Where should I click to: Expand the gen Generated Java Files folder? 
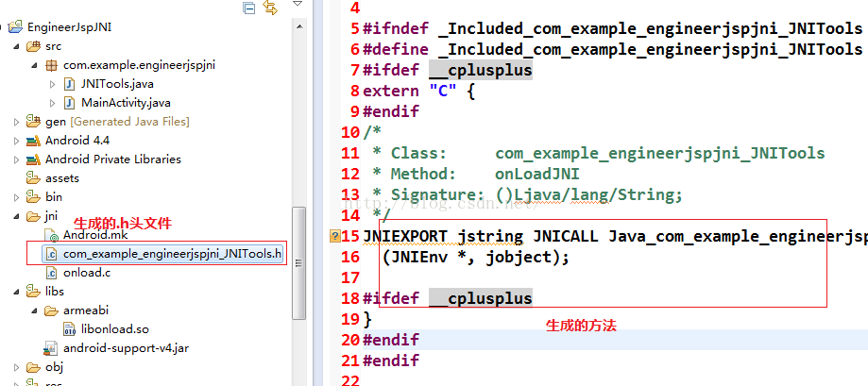tap(16, 122)
